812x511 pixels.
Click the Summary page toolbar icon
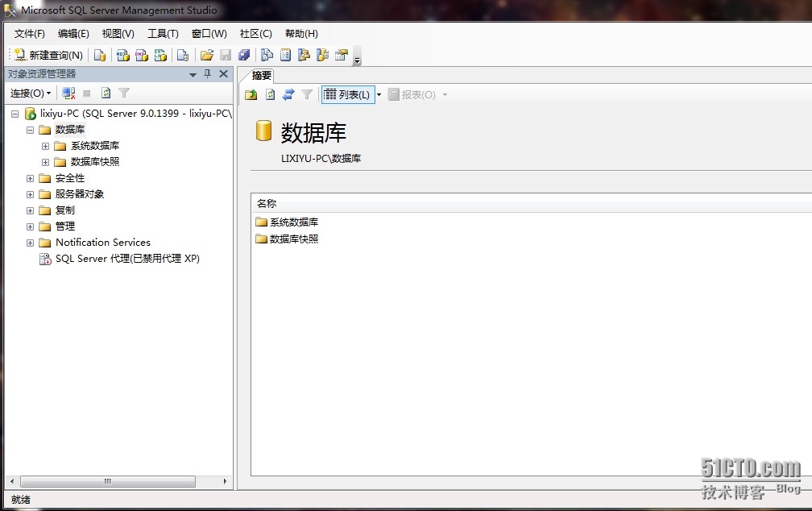coord(285,55)
